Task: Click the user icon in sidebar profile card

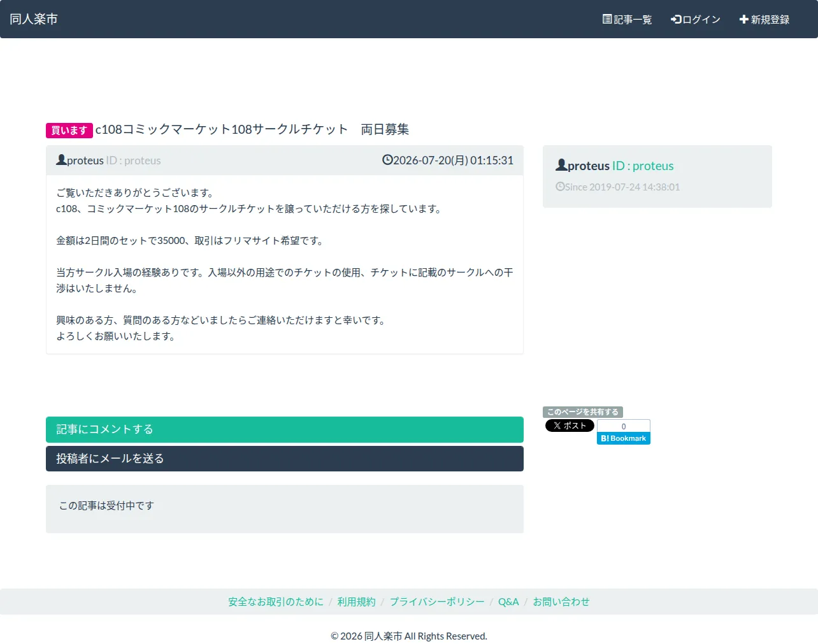Action: [561, 165]
